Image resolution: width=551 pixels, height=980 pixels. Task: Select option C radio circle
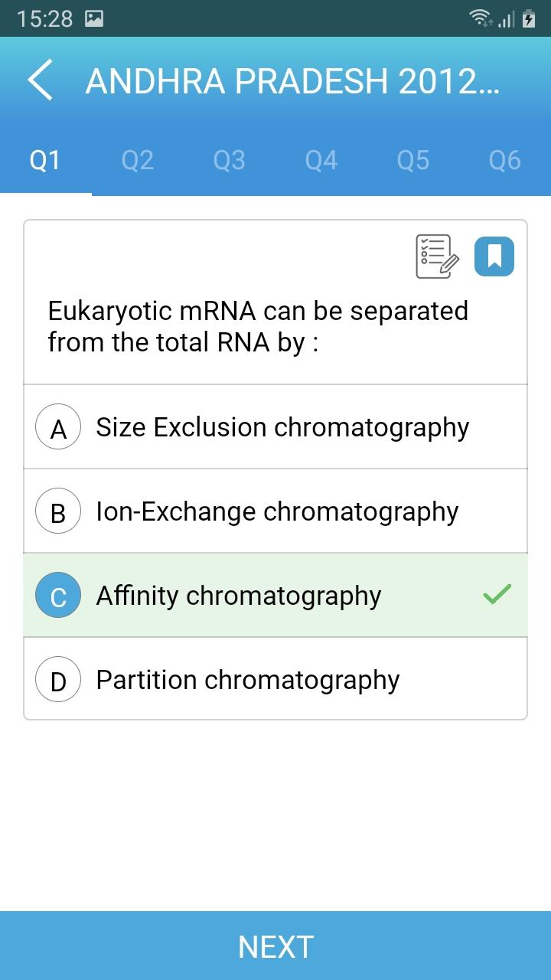coord(58,596)
